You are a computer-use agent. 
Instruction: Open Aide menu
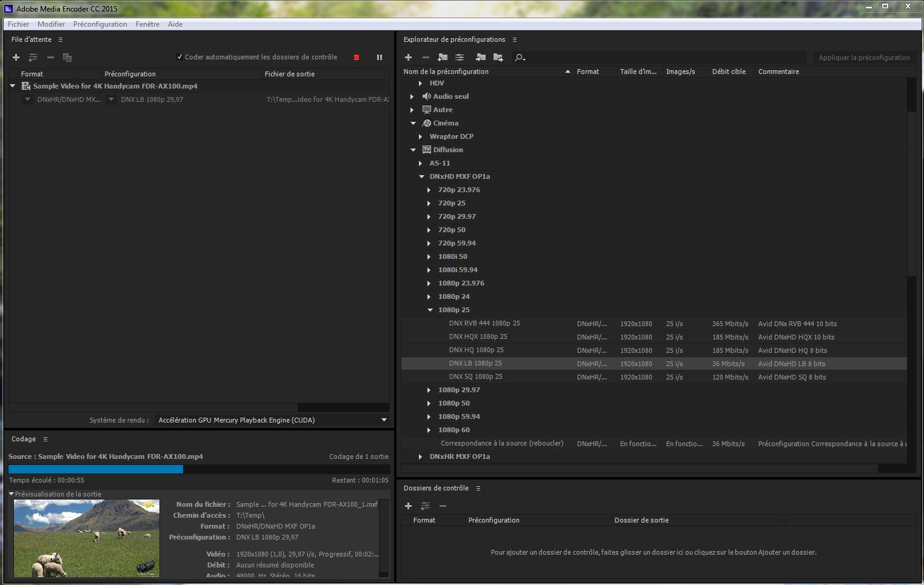coord(175,24)
